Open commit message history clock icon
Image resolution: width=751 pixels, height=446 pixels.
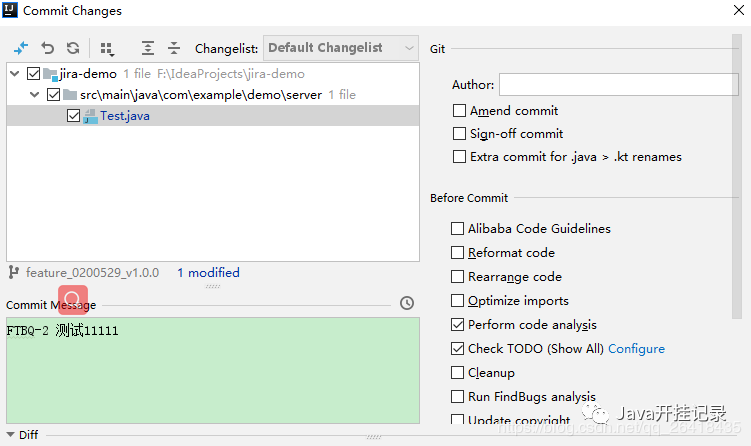[406, 304]
